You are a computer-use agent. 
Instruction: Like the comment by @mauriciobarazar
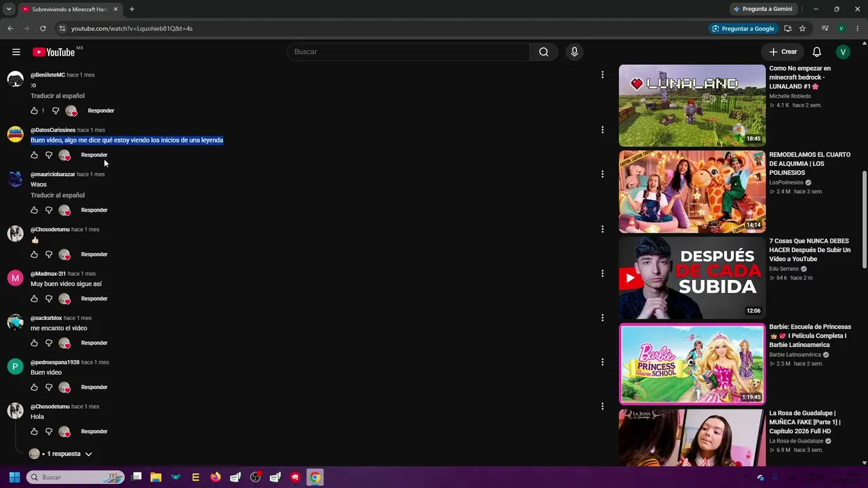[35, 210]
